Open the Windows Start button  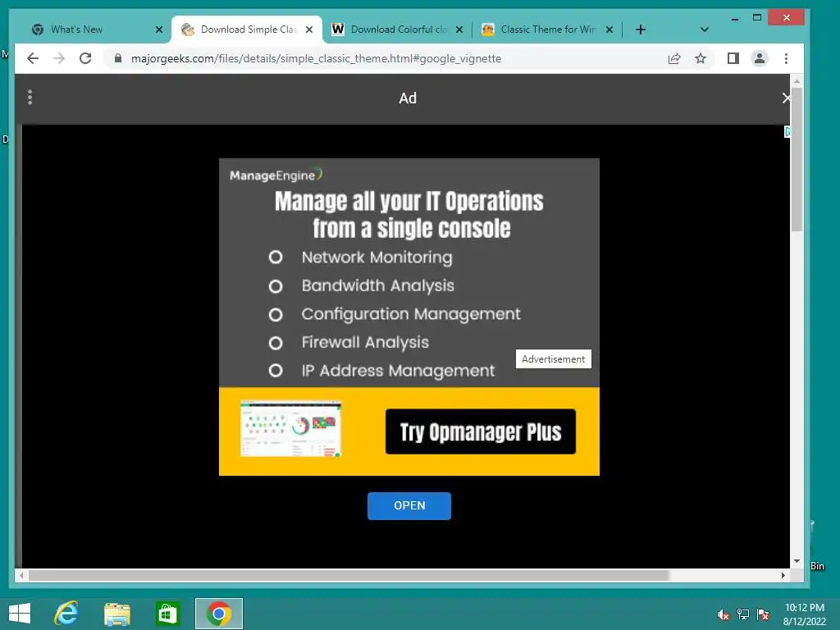pos(20,614)
